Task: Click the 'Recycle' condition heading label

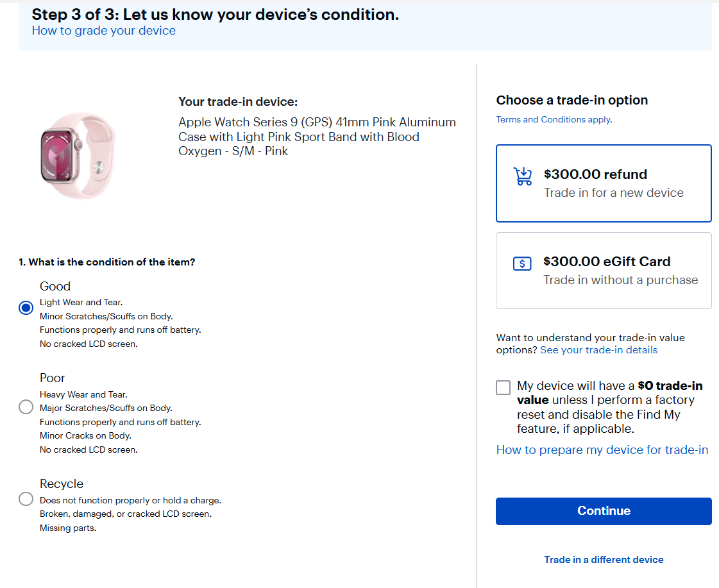Action: pos(62,484)
